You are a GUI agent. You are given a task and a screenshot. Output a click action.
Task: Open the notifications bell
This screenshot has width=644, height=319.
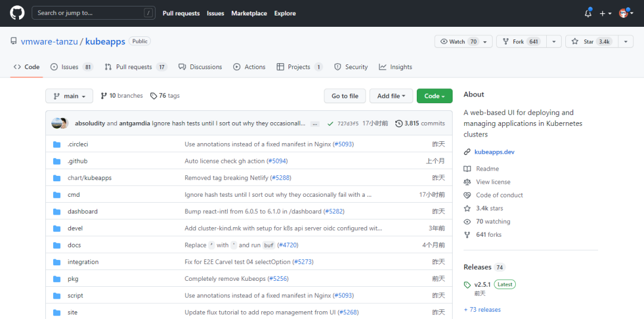[x=588, y=13]
